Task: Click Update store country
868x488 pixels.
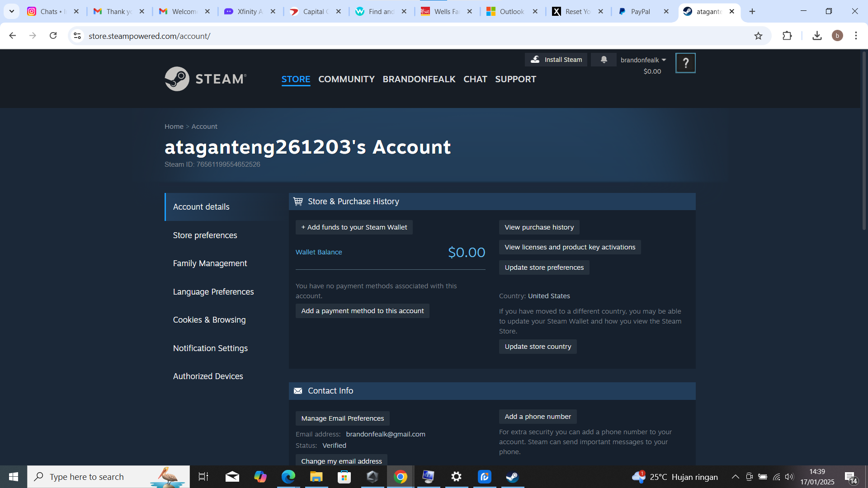Action: [538, 347]
